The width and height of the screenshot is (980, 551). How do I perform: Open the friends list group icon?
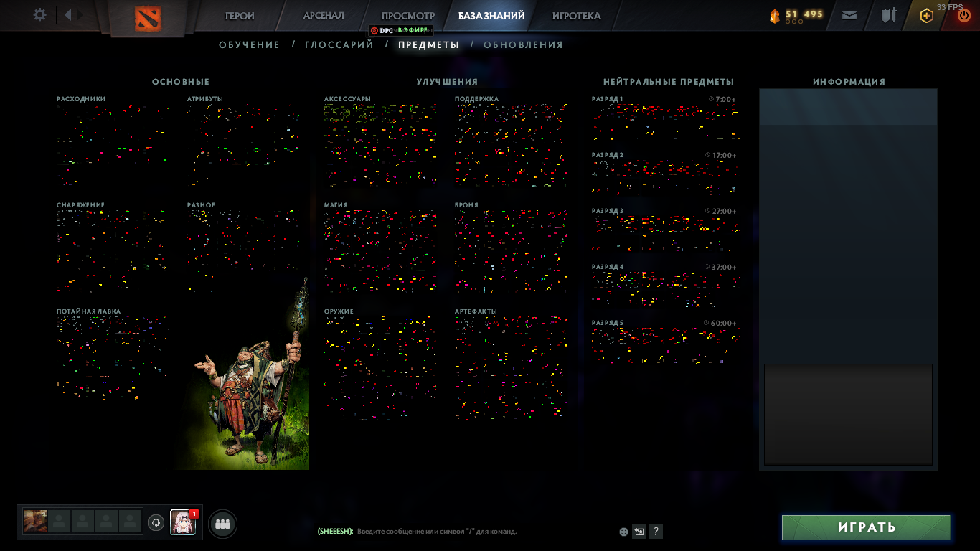click(222, 524)
